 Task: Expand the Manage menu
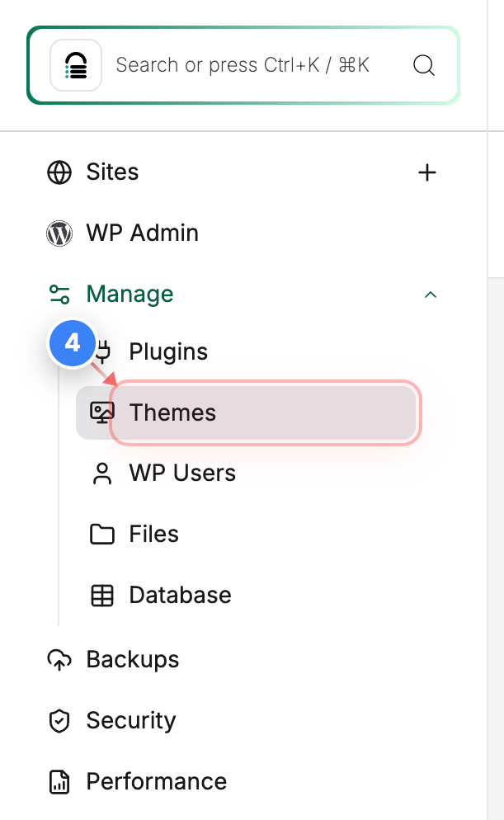130,295
